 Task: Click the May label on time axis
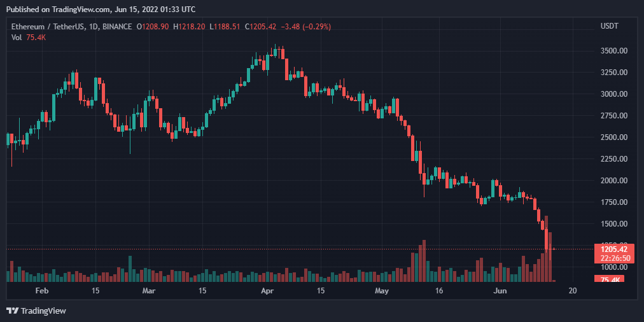click(x=382, y=291)
